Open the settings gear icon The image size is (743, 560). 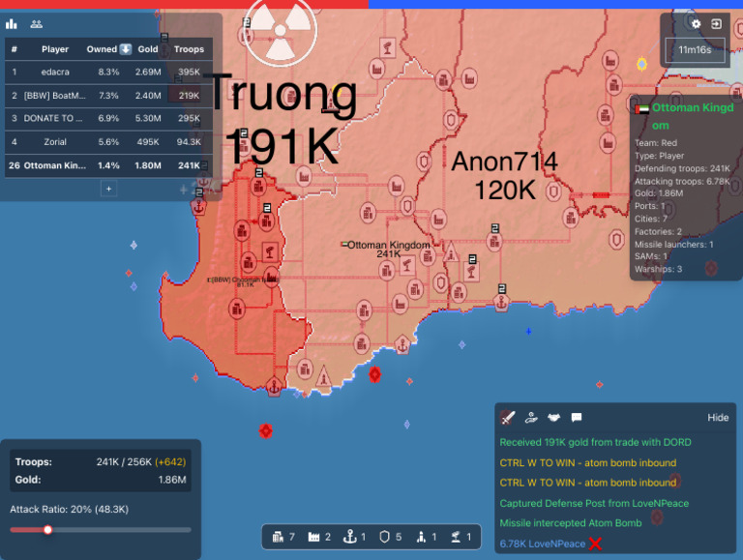pyautogui.click(x=696, y=23)
